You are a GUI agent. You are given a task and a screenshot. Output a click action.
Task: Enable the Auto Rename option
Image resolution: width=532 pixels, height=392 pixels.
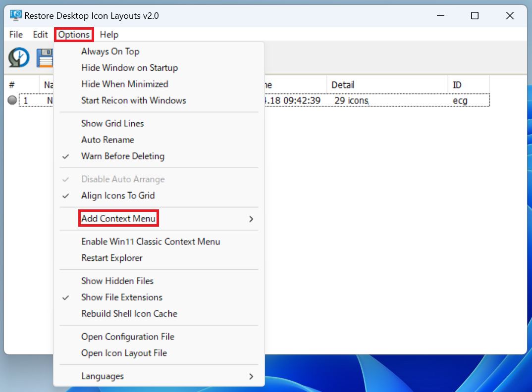pos(159,140)
